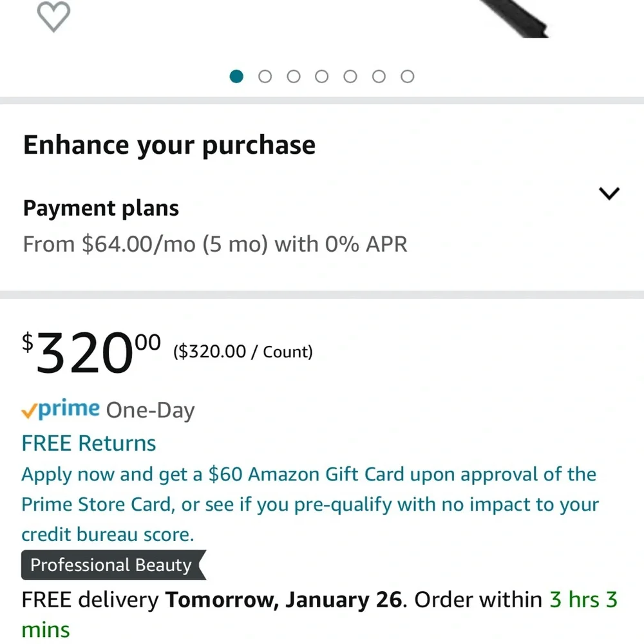Open the Prime Store Card gift card offer
This screenshot has width=644, height=644.
309,504
